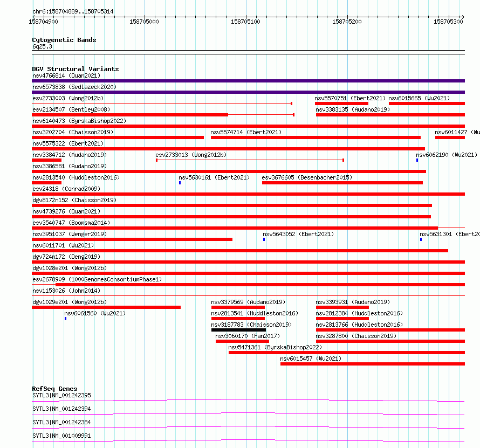Click dgv1029e201 (Wong2012b) label

pos(70,302)
